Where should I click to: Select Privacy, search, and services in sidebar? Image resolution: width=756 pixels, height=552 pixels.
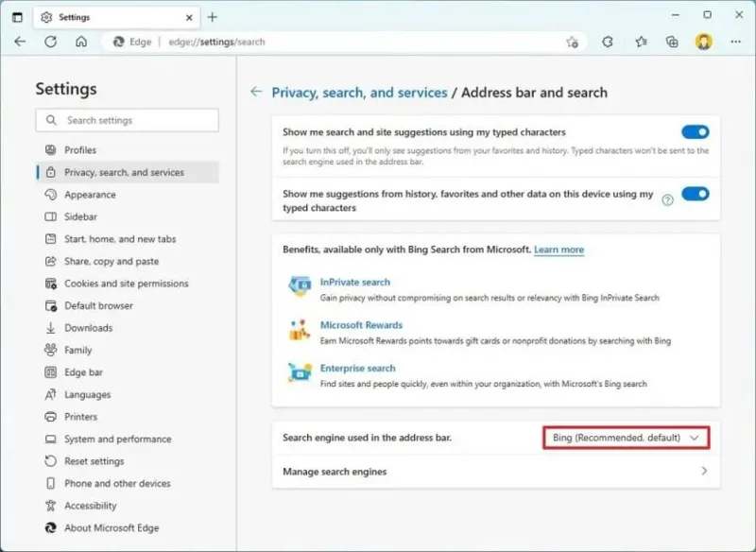coord(128,172)
